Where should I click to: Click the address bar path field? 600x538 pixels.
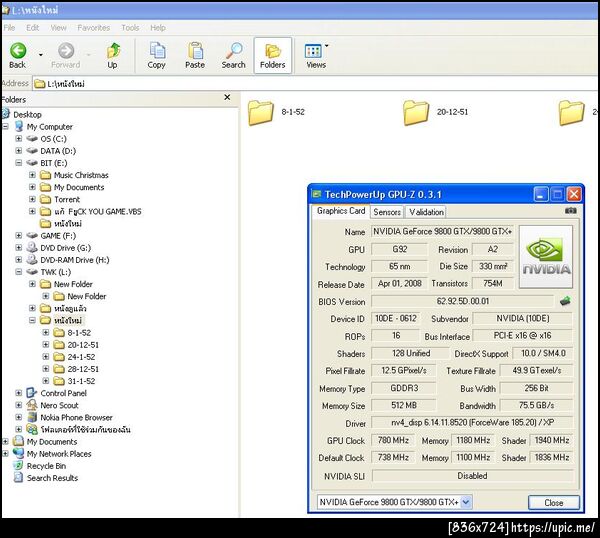click(315, 84)
